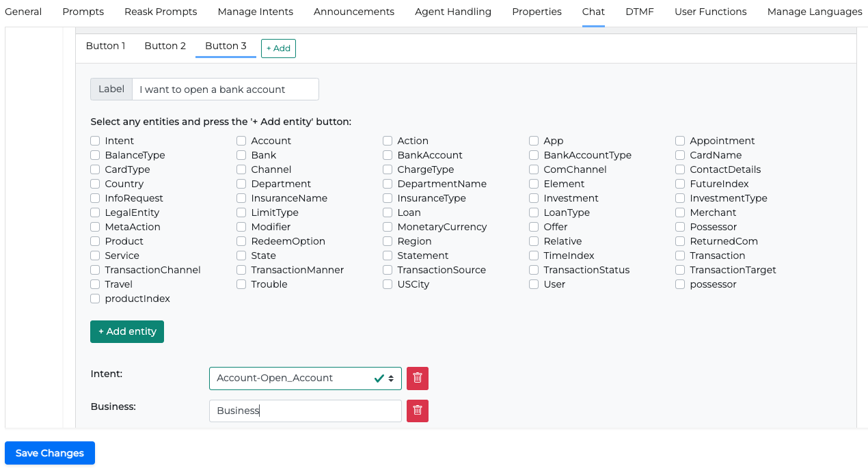Switch to the Button 1 tab

coord(105,46)
